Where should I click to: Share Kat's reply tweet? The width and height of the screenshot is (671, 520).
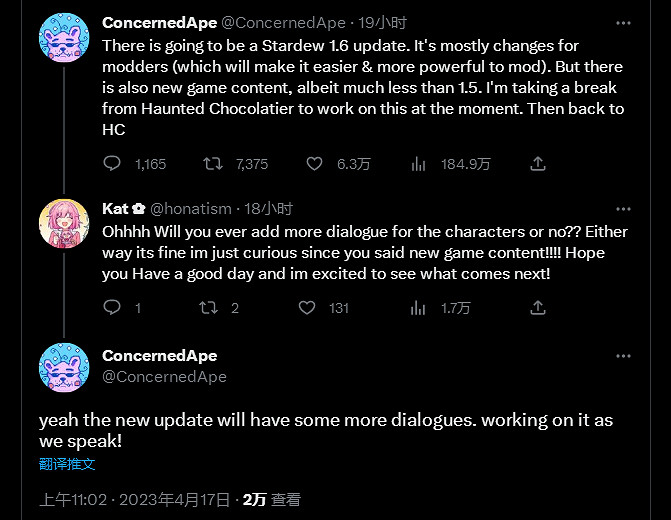pyautogui.click(x=537, y=307)
